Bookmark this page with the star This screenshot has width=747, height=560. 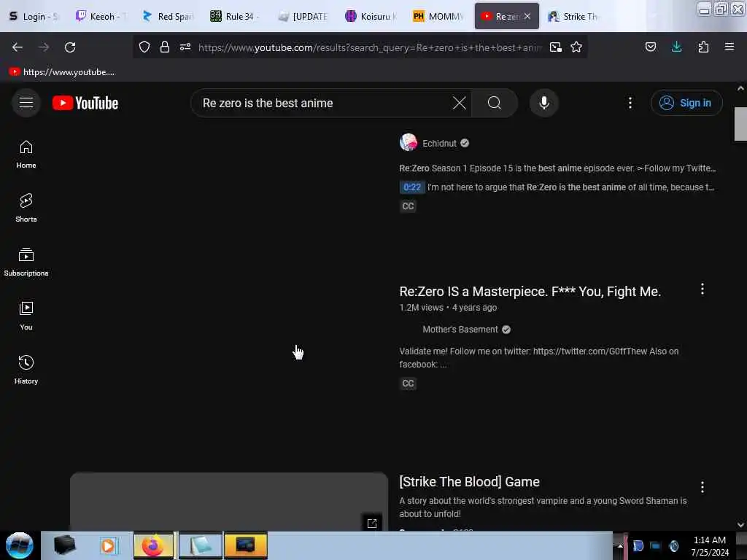pyautogui.click(x=576, y=47)
